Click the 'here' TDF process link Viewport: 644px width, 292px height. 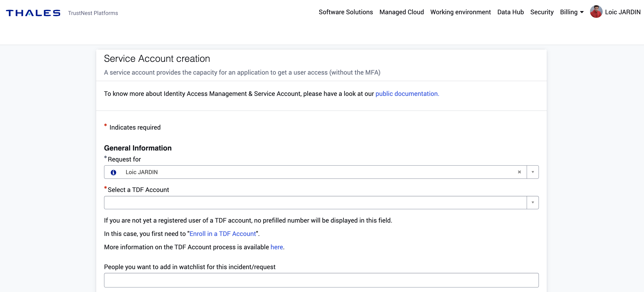[276, 247]
